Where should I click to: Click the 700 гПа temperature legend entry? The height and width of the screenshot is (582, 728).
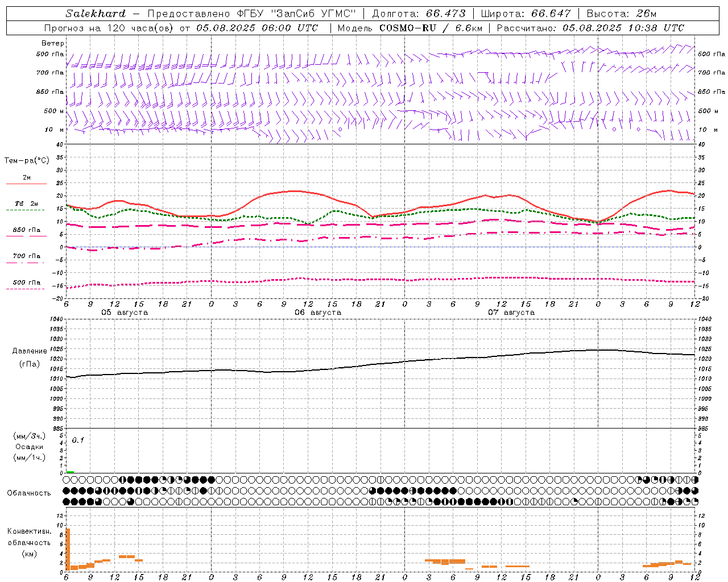pos(26,256)
